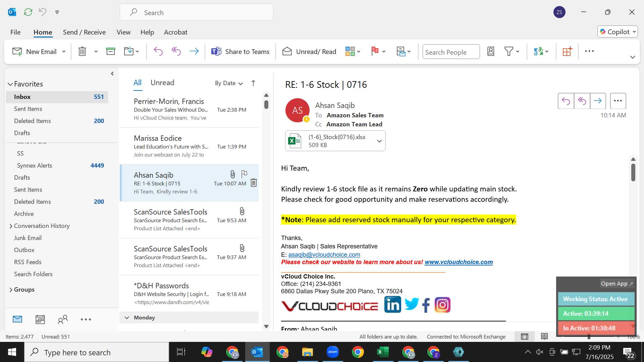Click the Filter Email funnel icon
Screen dimensions: 644x362
click(509, 51)
